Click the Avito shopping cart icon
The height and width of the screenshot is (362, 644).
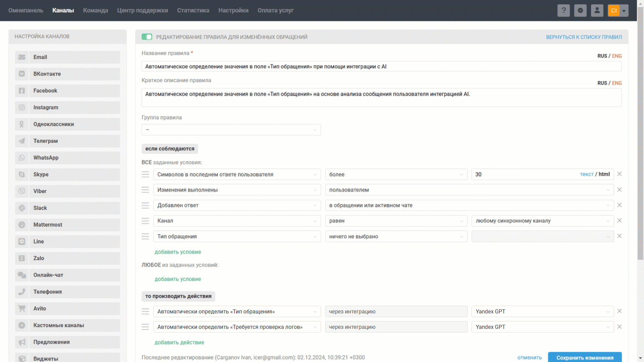pos(22,308)
